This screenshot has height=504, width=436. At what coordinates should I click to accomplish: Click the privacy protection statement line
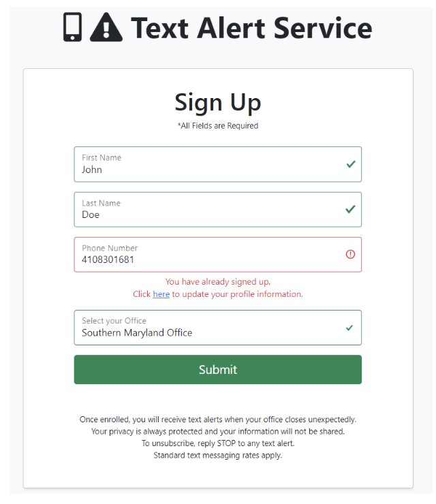(218, 431)
